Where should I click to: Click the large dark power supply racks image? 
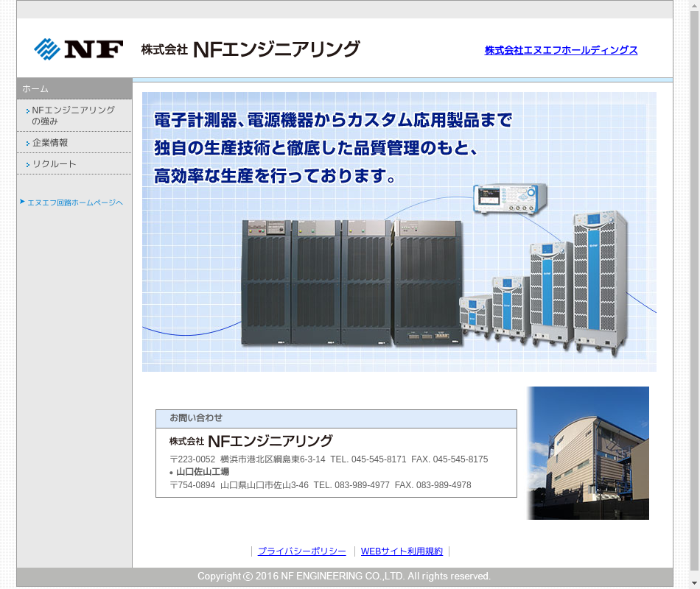351,282
